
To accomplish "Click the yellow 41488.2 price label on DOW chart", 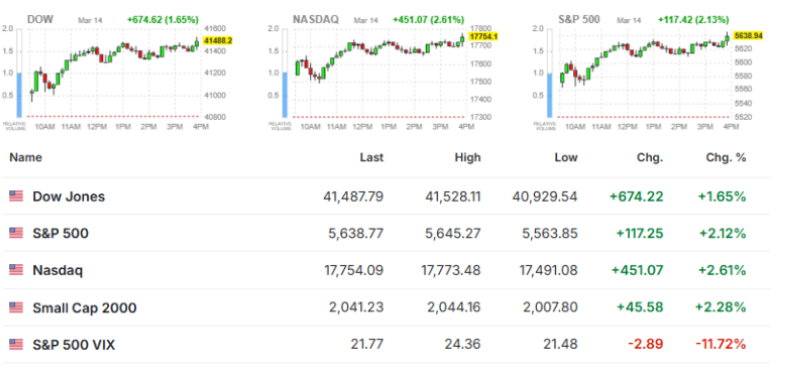I will click(x=217, y=40).
